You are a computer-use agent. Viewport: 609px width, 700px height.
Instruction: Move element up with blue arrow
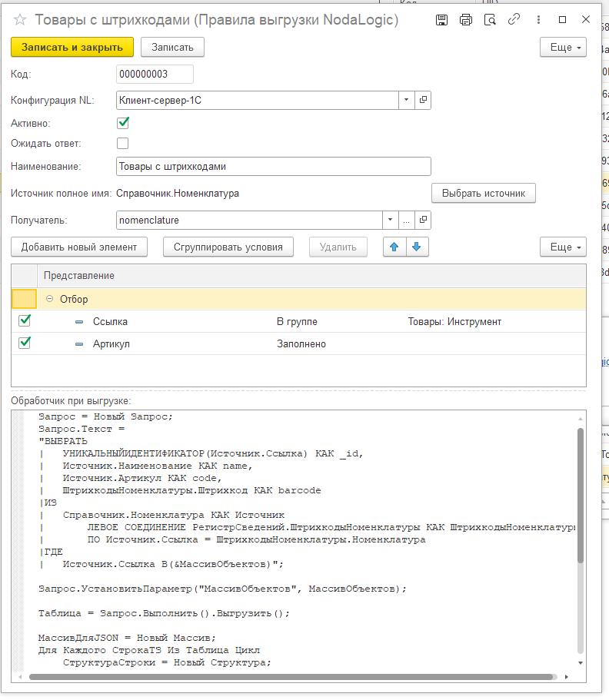click(394, 247)
